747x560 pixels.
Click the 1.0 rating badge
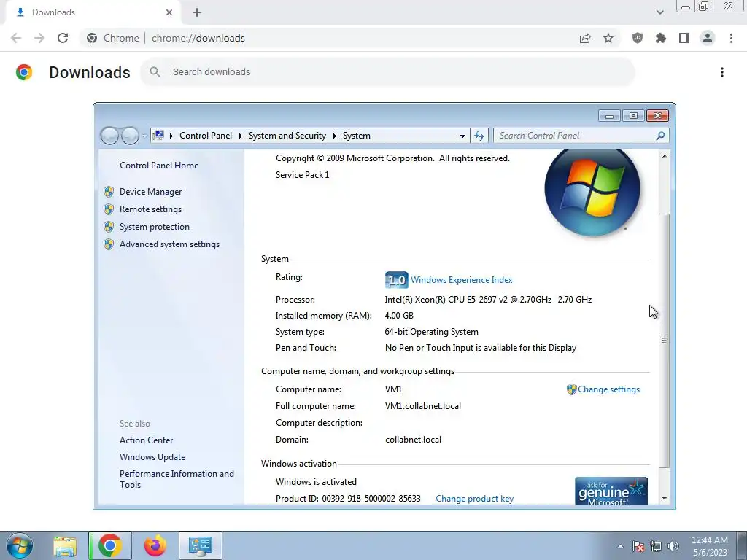396,280
